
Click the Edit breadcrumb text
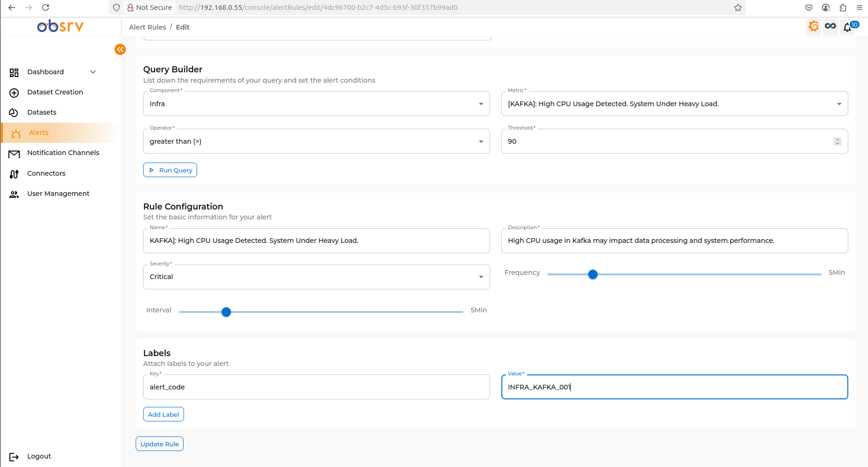click(183, 27)
